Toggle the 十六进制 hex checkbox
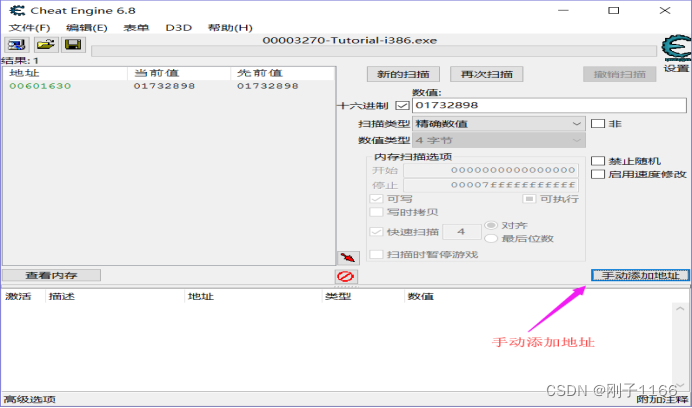 click(x=402, y=106)
